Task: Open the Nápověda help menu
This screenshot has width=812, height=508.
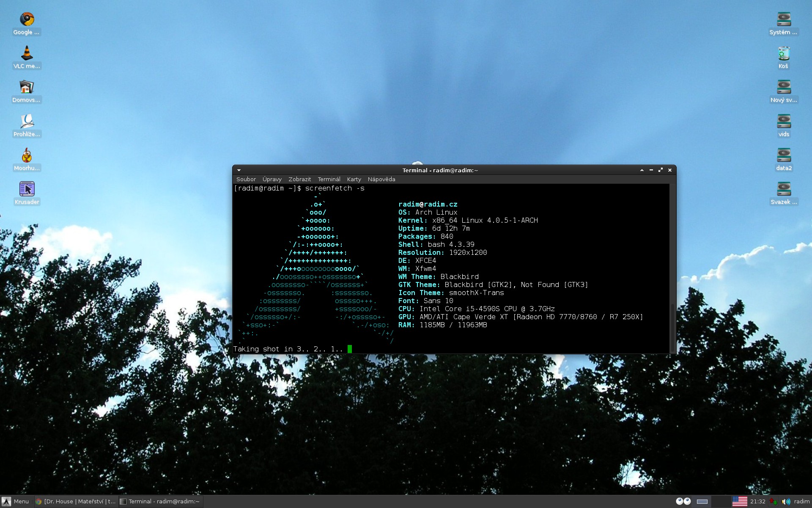Action: pyautogui.click(x=381, y=179)
